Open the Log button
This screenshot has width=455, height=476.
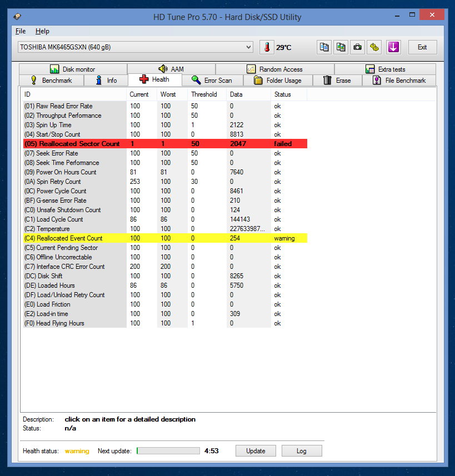[x=302, y=451]
